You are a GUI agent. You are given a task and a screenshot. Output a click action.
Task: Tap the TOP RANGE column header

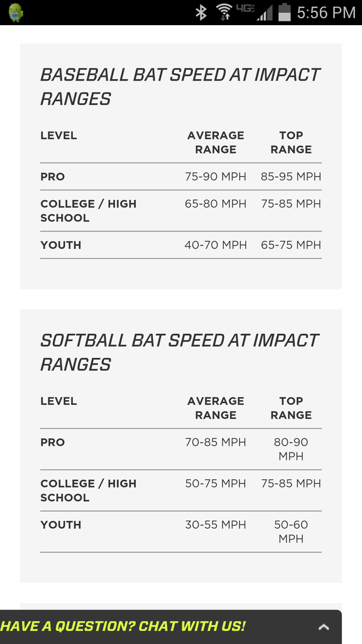(292, 142)
